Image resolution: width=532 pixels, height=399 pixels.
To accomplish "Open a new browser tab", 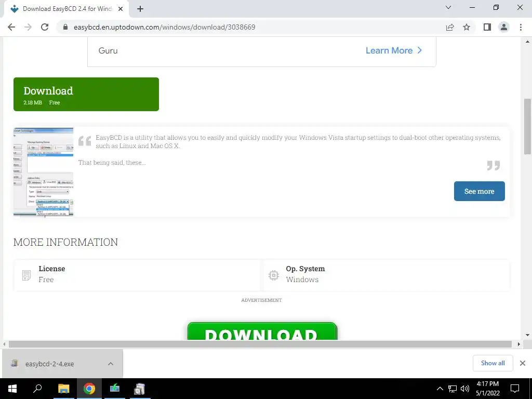I will (140, 9).
